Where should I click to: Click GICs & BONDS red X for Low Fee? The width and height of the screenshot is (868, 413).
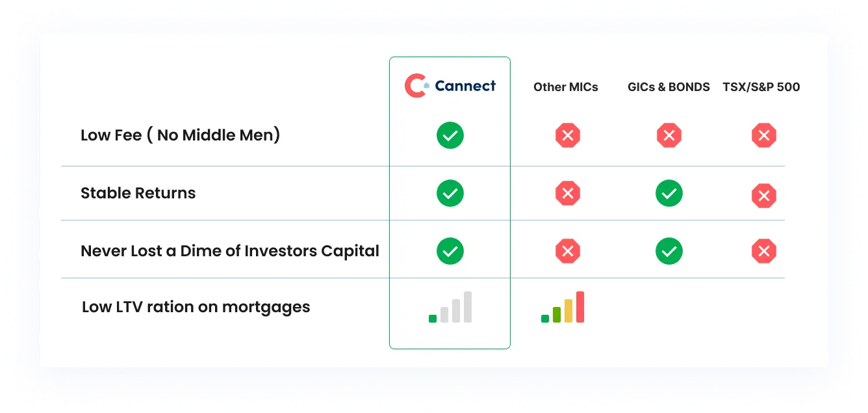(669, 136)
